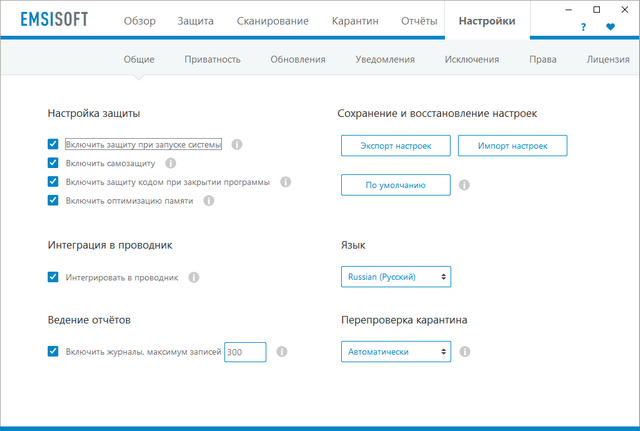Open the Приватность settings sub-tab
This screenshot has height=431, width=640.
(x=212, y=59)
